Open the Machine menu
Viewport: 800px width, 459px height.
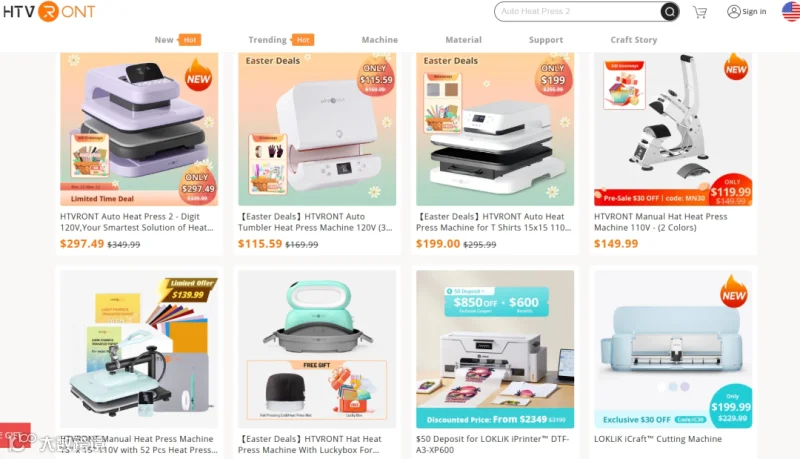pos(380,40)
